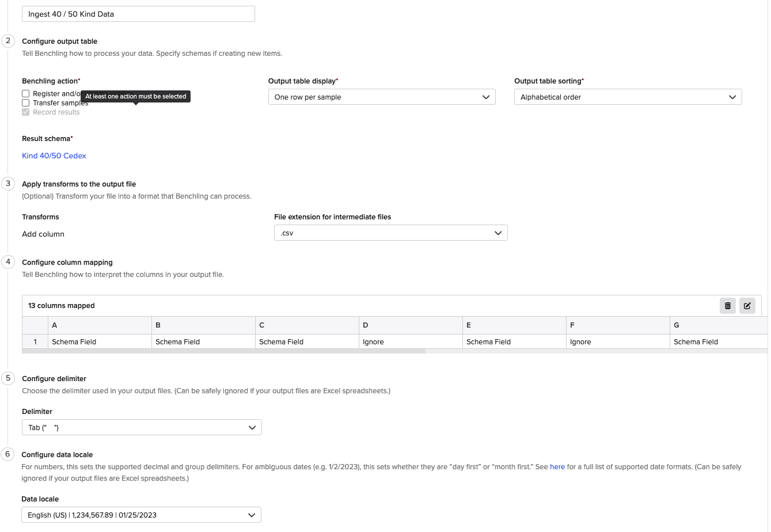Viewport: 771px width, 532px height.
Task: Open the Delimiter dropdown set to Tab
Action: click(141, 427)
